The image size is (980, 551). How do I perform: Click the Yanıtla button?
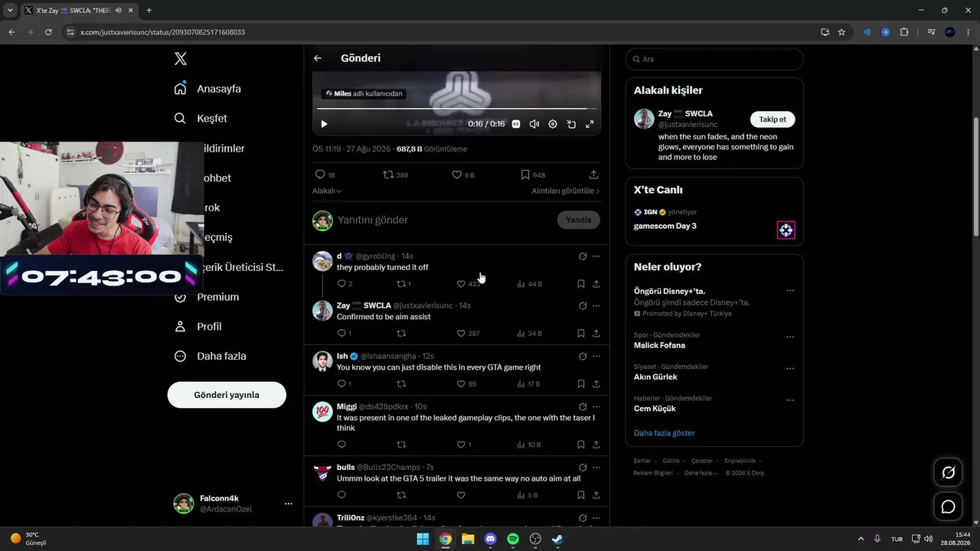(579, 220)
